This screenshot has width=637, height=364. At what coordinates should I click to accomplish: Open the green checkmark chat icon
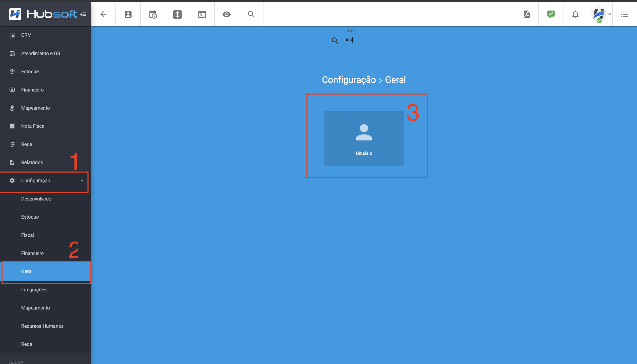[x=551, y=14]
